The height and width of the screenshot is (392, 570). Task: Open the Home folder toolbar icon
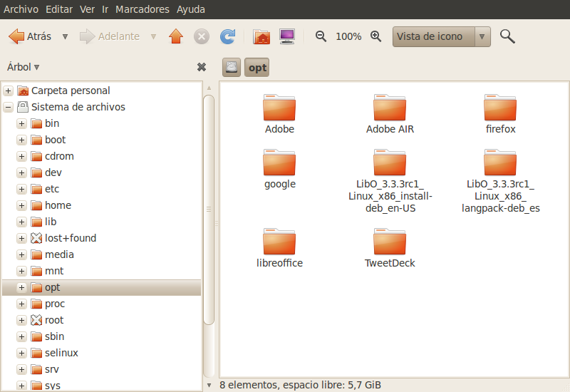point(261,36)
